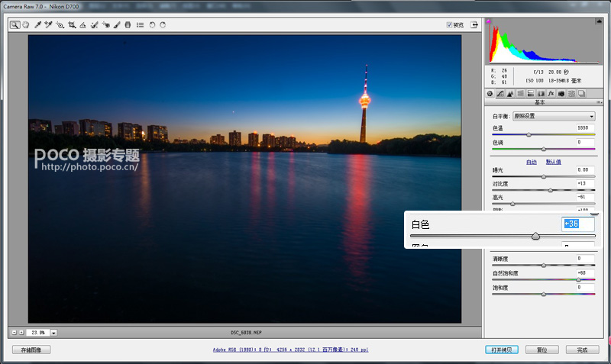Click the 白色 whites slider handle
This screenshot has width=611, height=364.
point(536,236)
